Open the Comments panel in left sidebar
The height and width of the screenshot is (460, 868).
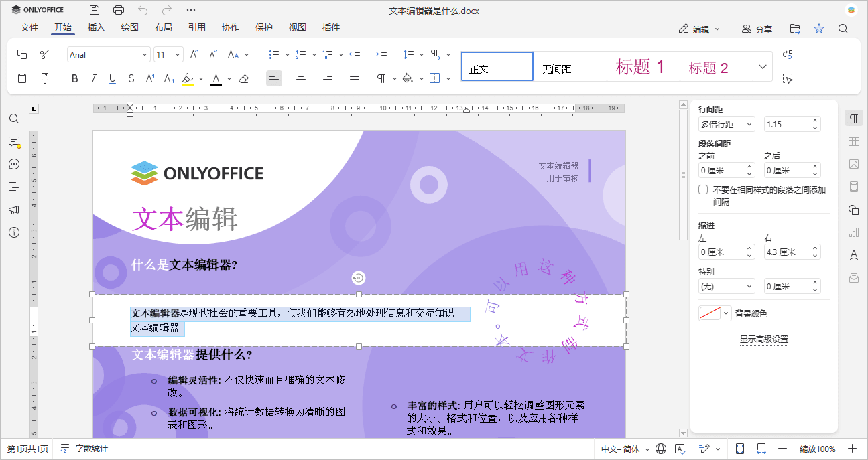(x=14, y=141)
